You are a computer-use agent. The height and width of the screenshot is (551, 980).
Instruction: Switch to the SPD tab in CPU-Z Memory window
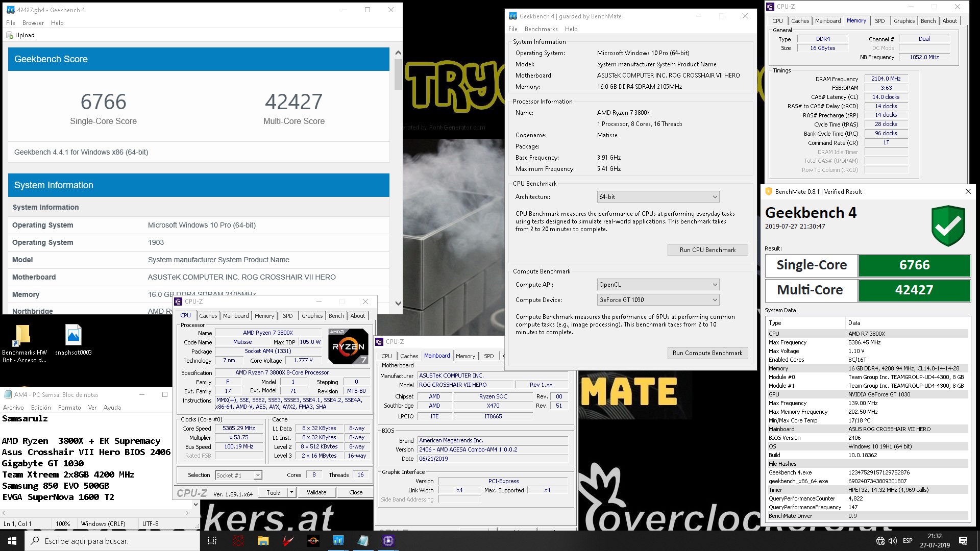[x=880, y=21]
